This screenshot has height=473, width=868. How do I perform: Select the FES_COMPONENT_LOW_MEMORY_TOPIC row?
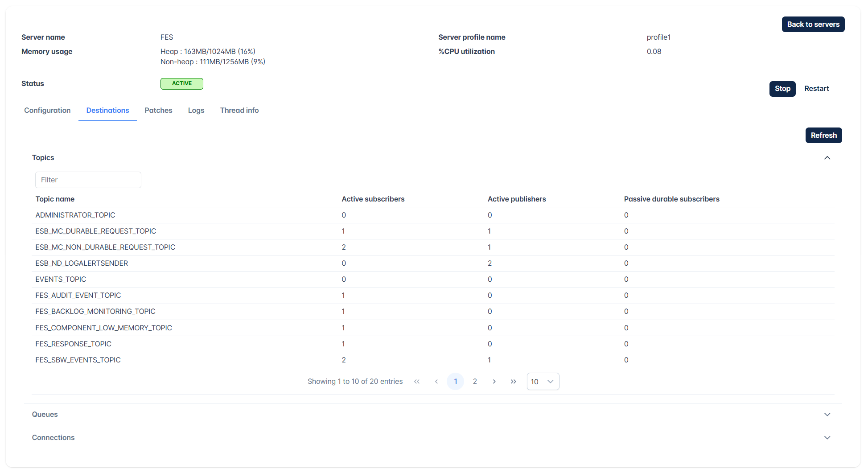tap(433, 328)
